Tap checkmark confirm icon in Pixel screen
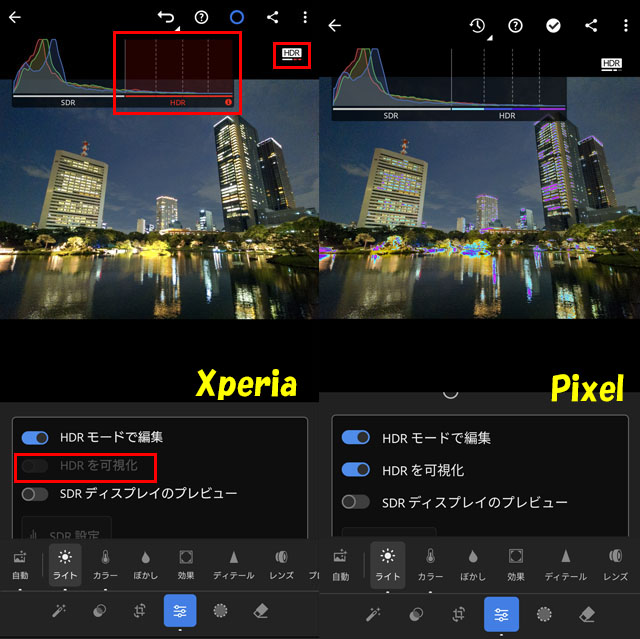This screenshot has height=639, width=640. pyautogui.click(x=553, y=26)
